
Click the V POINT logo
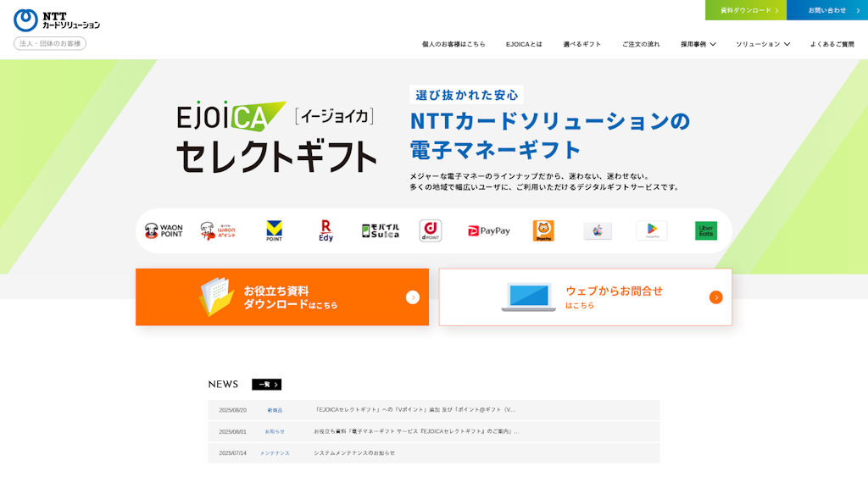click(x=274, y=230)
